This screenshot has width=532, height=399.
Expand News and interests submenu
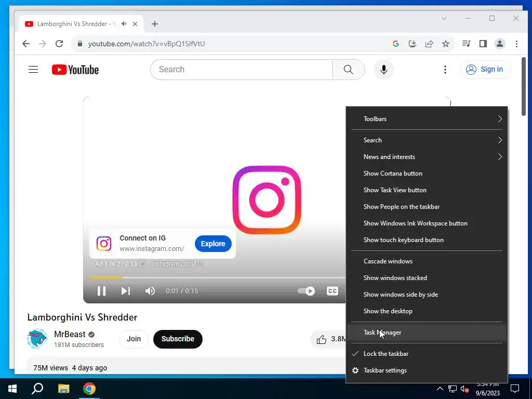pyautogui.click(x=427, y=157)
